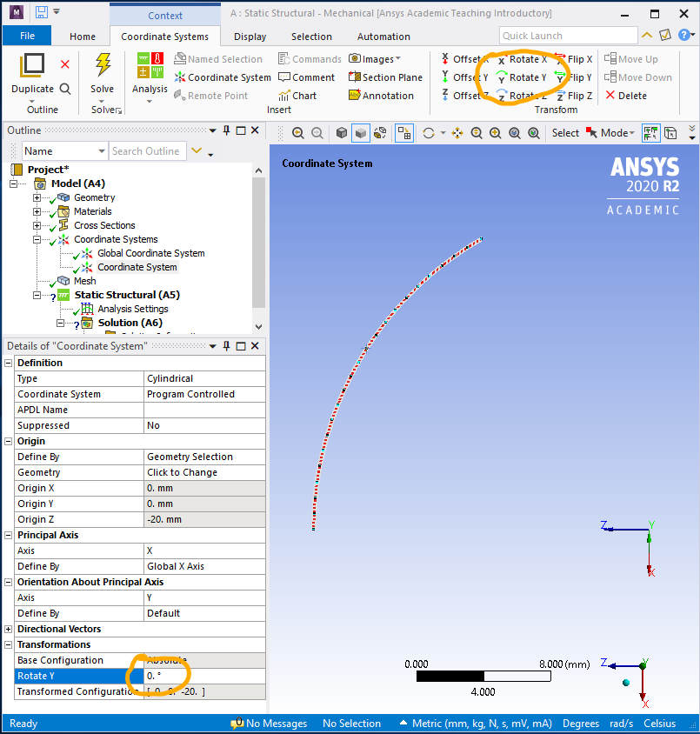Click the checkmark-box icon beside the ribbon collapse arrow

665,35
